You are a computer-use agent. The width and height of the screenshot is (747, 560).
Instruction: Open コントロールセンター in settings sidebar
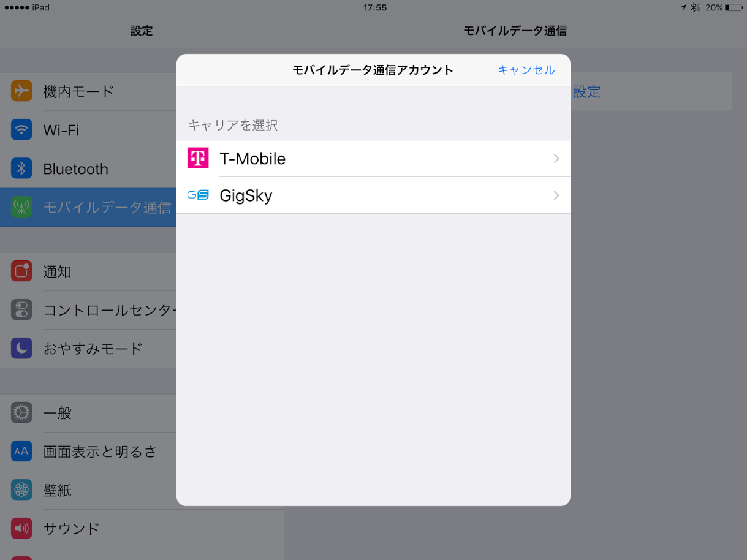[x=88, y=310]
